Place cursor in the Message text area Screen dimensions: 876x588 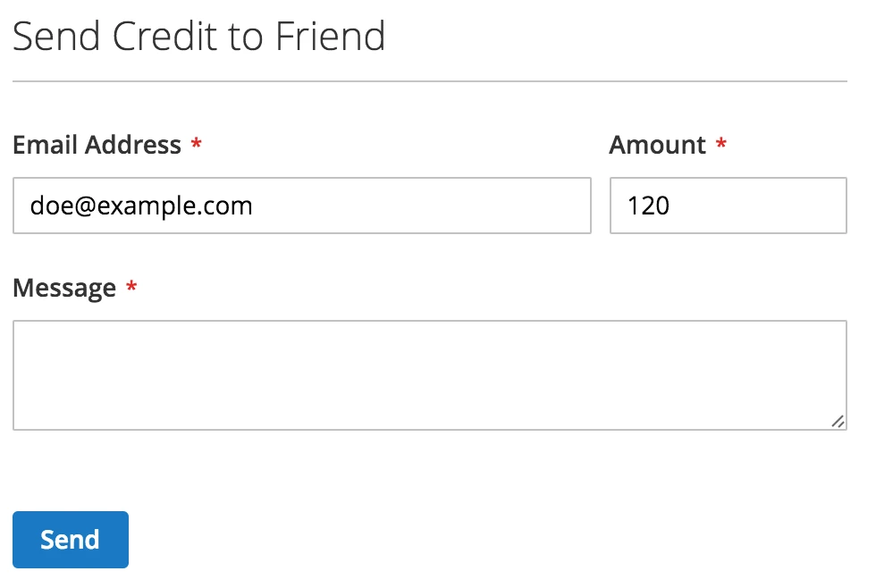[429, 375]
